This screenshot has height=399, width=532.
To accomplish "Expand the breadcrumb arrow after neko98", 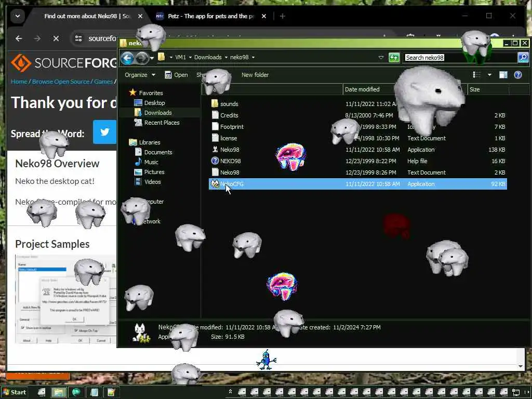I will (x=253, y=57).
